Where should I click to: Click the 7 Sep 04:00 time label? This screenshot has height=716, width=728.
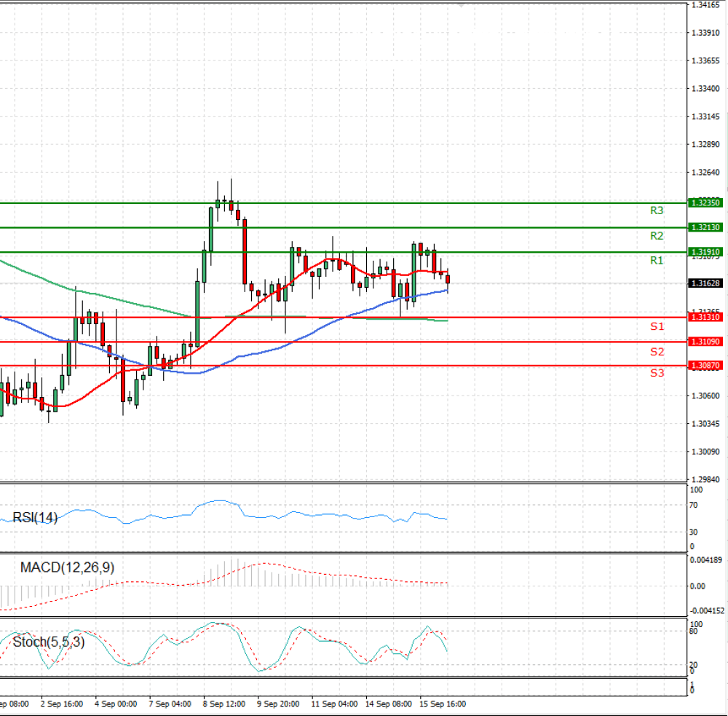[x=170, y=704]
